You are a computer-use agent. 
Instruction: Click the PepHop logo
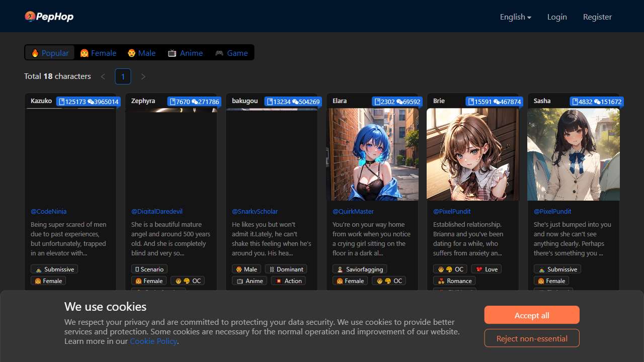(x=49, y=17)
